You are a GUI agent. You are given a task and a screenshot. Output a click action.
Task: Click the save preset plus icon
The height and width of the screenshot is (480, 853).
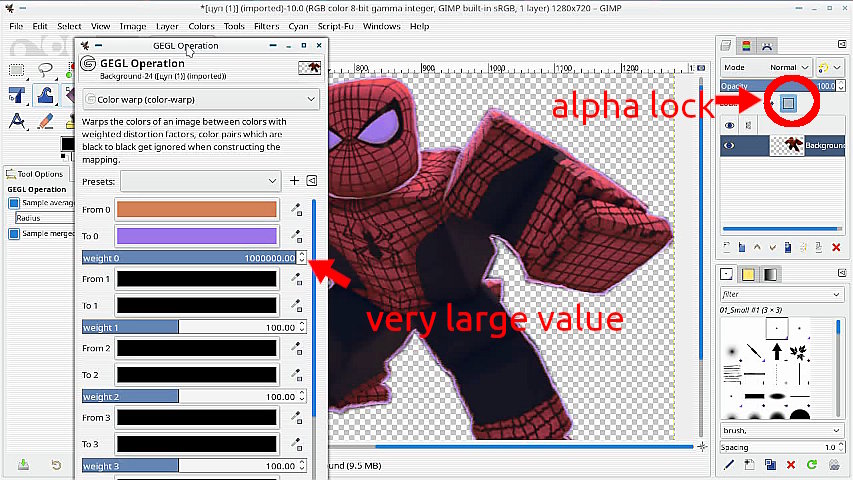294,181
